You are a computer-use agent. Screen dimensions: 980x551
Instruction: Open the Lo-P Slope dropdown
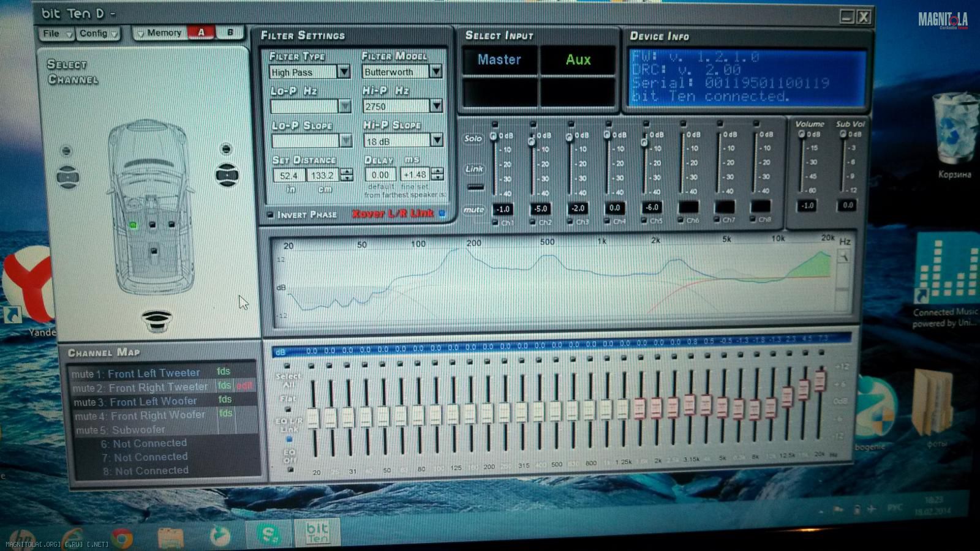pyautogui.click(x=345, y=141)
